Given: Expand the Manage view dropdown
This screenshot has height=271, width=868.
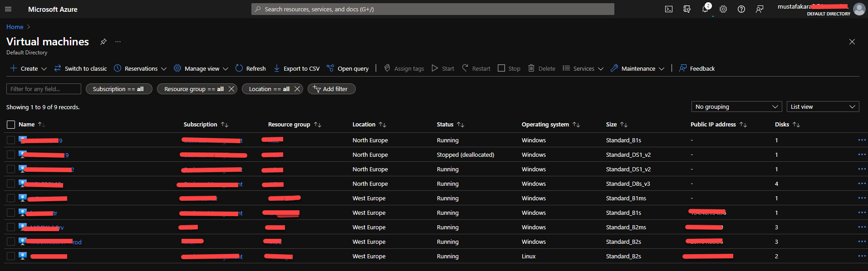Looking at the screenshot, I should tap(201, 68).
